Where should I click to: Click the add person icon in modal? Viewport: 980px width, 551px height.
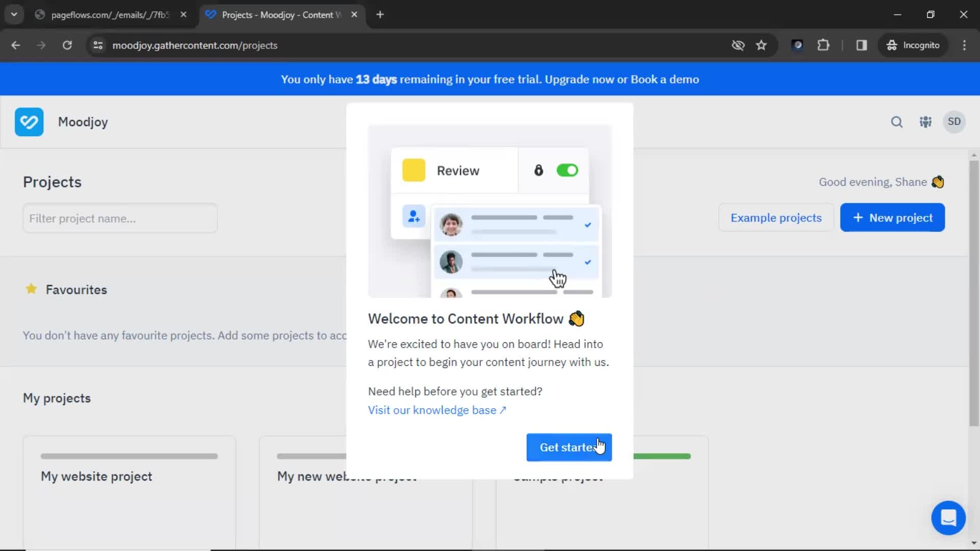coord(412,216)
